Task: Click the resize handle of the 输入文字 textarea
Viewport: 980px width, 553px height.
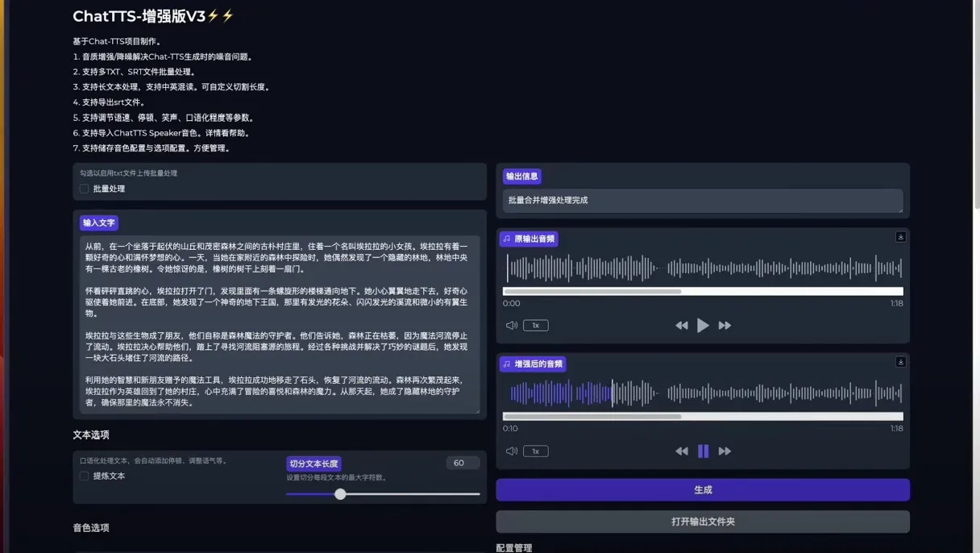Action: coord(477,411)
